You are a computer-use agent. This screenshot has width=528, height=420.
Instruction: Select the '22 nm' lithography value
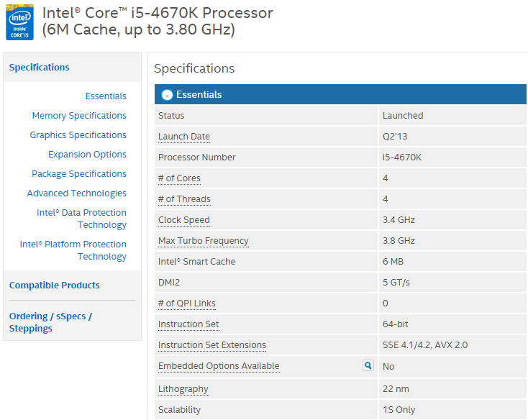(396, 389)
